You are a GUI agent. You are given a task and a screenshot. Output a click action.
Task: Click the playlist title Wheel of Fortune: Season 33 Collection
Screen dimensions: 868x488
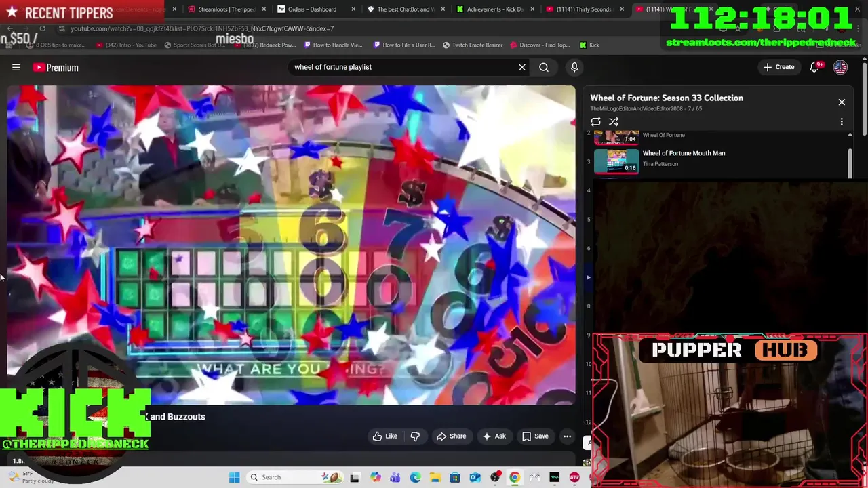pyautogui.click(x=667, y=98)
